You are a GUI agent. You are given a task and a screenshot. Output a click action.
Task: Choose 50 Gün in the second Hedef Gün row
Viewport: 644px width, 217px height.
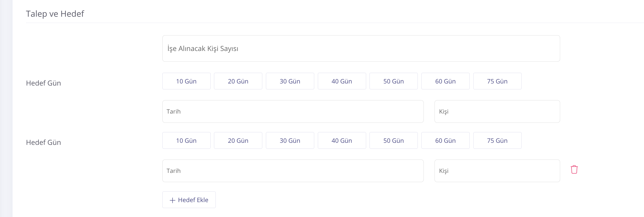tap(394, 140)
